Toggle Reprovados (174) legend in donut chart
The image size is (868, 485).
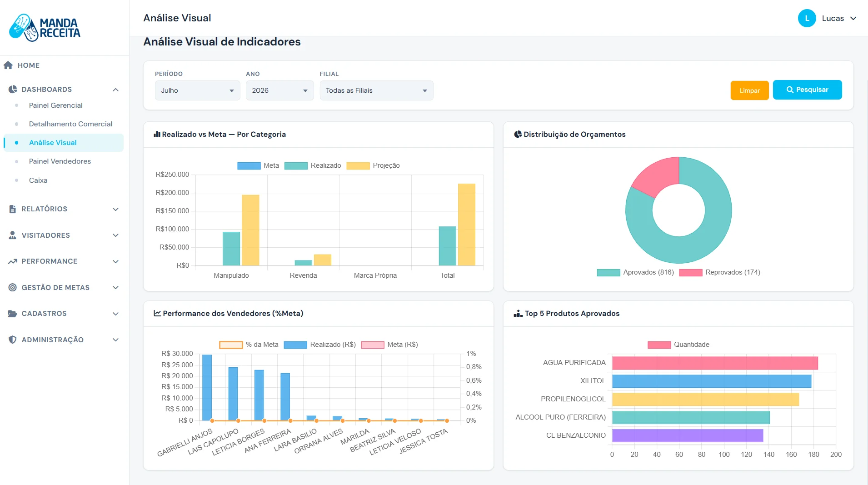click(719, 272)
